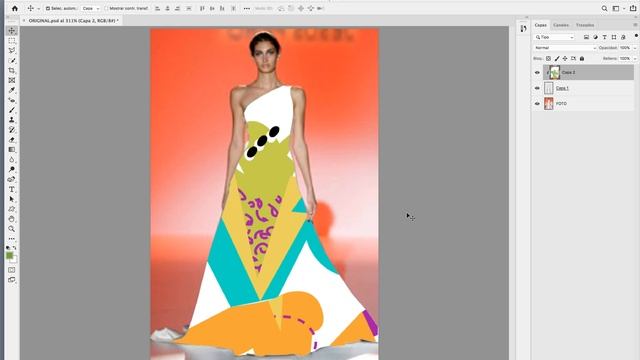The height and width of the screenshot is (360, 640).
Task: Filter layers by pixel layers icon
Action: click(x=586, y=37)
